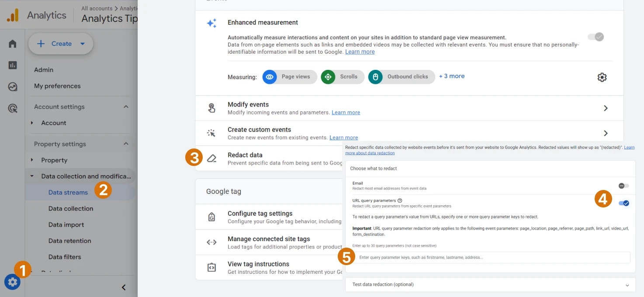Click the View tag instructions title

click(x=258, y=264)
